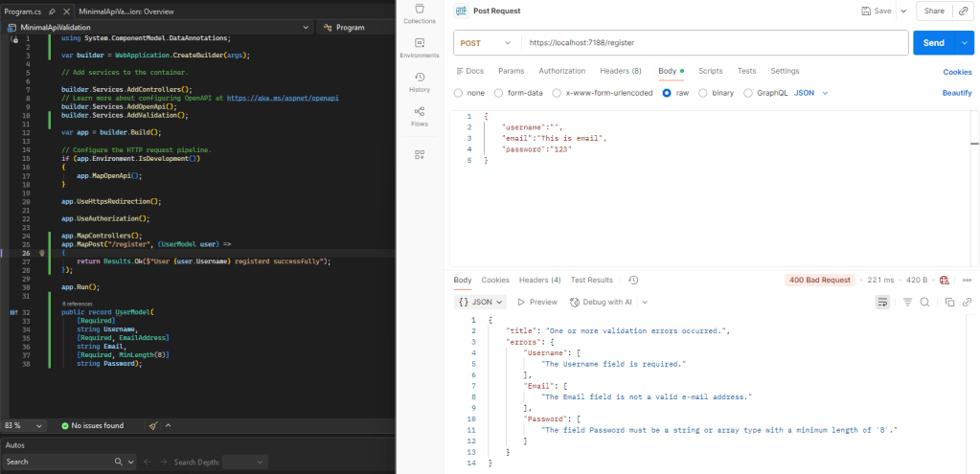Click the Beautify link
The height and width of the screenshot is (474, 980).
coord(956,93)
